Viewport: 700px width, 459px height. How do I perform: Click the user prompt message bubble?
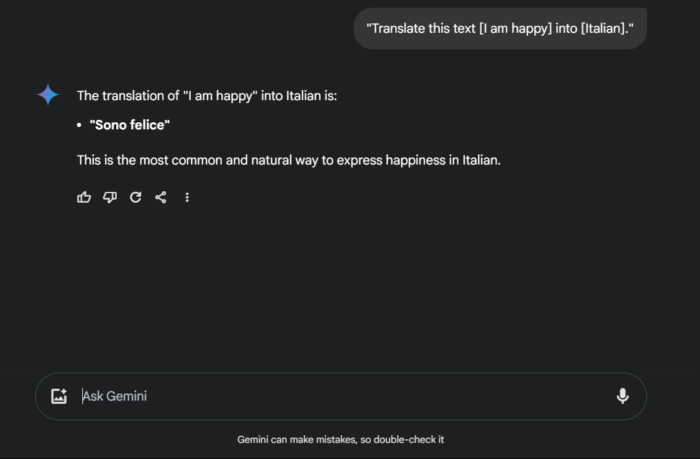(x=500, y=28)
